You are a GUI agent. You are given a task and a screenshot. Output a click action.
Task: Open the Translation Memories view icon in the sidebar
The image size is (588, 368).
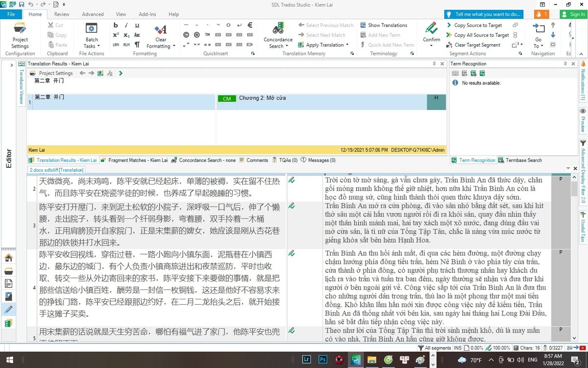click(8, 323)
